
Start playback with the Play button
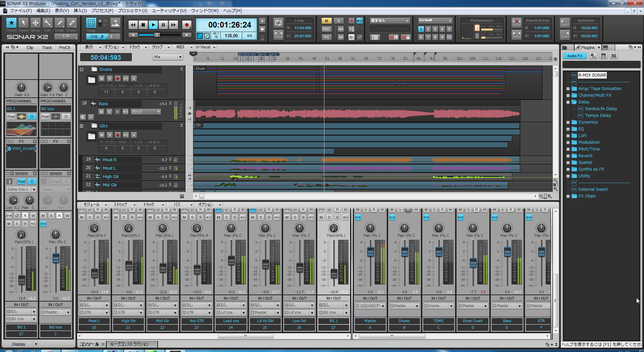point(153,25)
